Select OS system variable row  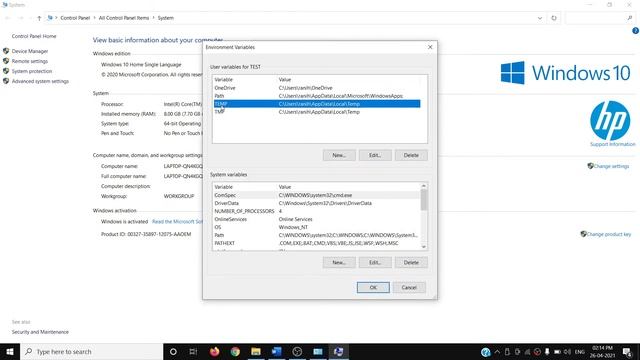click(x=316, y=227)
